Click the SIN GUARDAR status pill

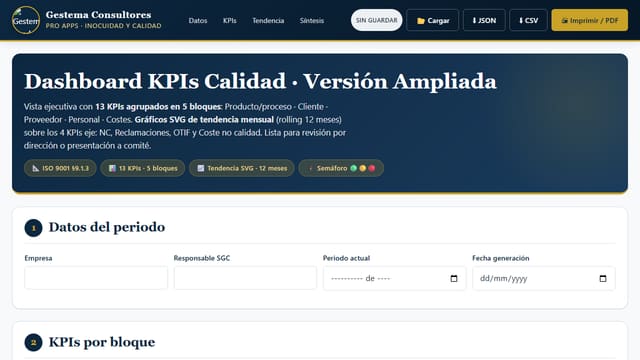(x=376, y=20)
